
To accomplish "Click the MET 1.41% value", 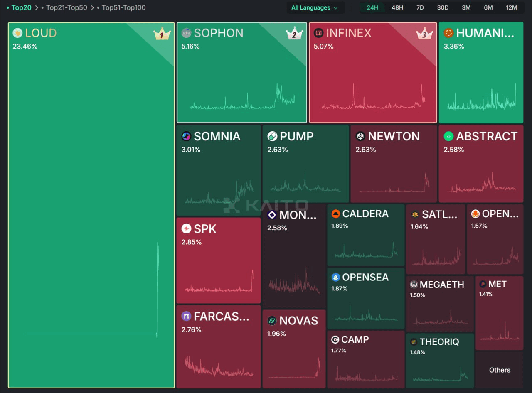I will pos(486,294).
